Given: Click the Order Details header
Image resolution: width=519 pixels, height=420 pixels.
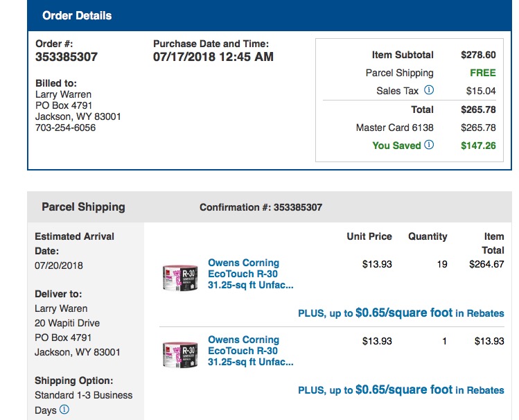Looking at the screenshot, I should pyautogui.click(x=77, y=15).
